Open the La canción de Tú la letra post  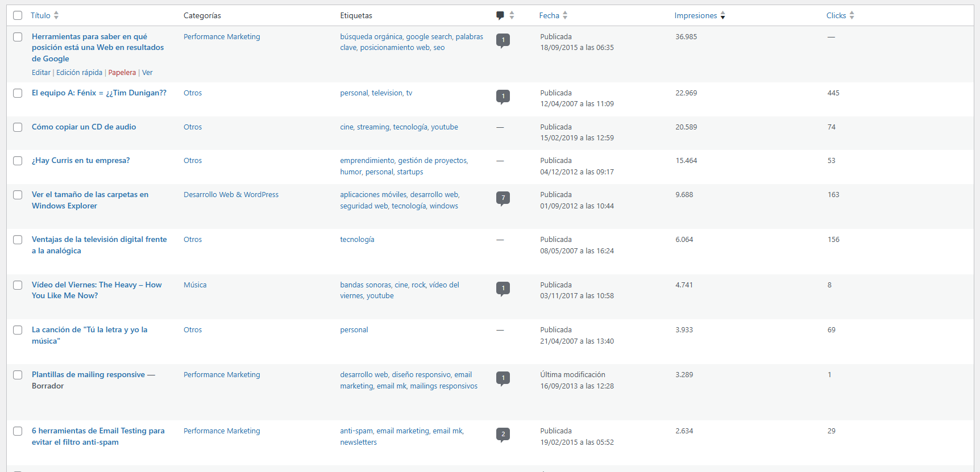[90, 335]
